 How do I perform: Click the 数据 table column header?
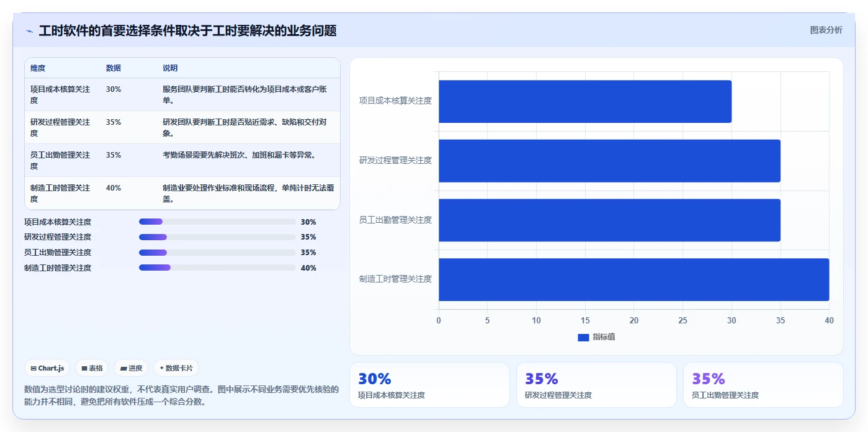pyautogui.click(x=114, y=68)
